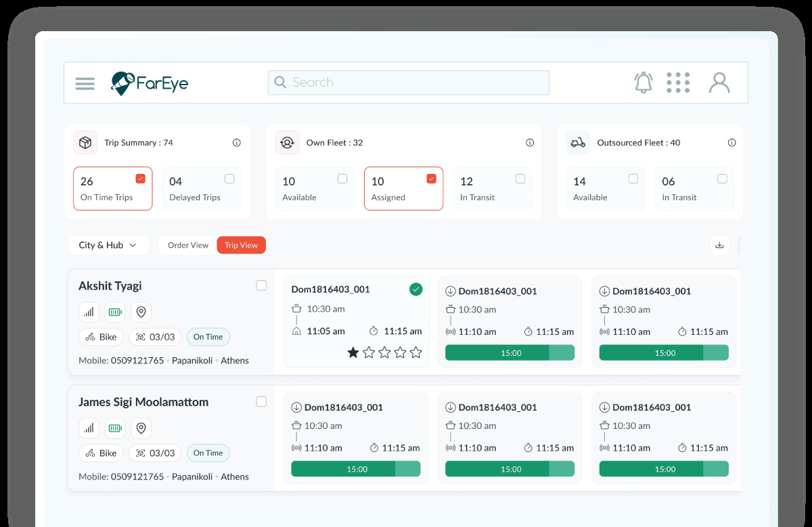Expand the Dom1816403_001 trip card download arrow
This screenshot has height=527, width=812.
[x=449, y=291]
